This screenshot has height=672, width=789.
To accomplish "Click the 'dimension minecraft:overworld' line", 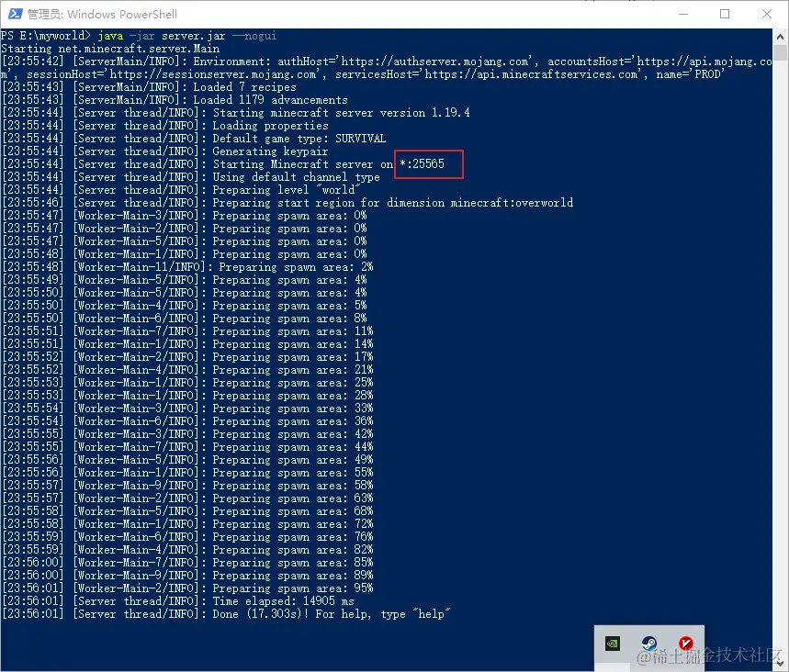I will pos(287,203).
